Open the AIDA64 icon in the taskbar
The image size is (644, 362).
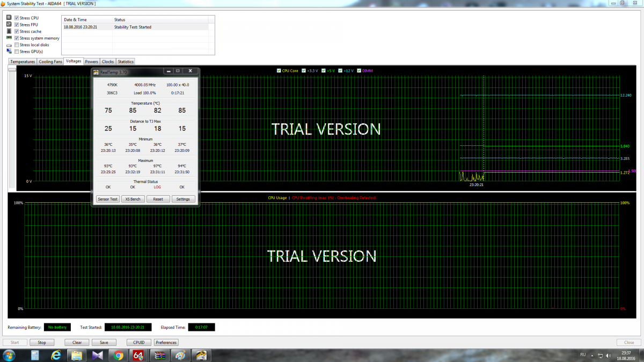(138, 355)
